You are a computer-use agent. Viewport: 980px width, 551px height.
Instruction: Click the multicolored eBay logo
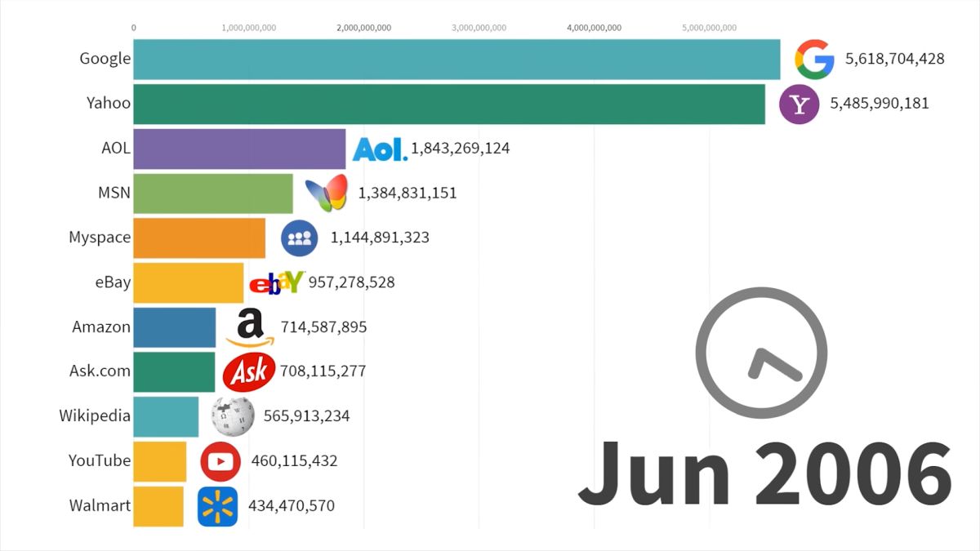pos(276,282)
